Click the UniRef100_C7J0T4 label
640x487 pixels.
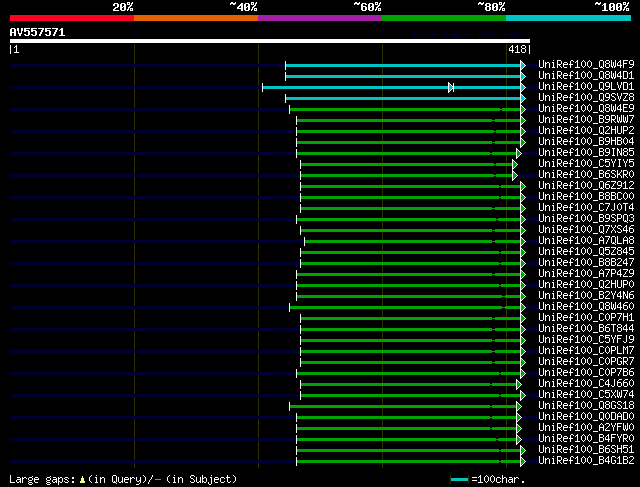(x=586, y=208)
